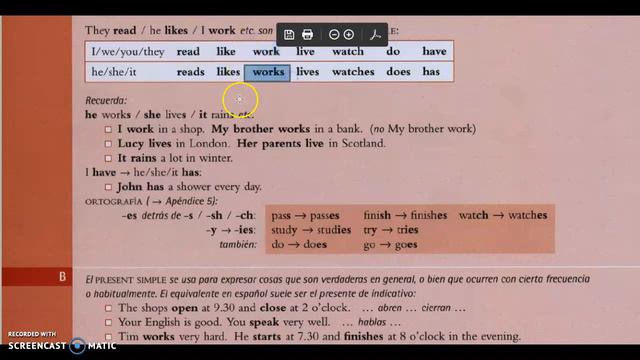640x360 pixels.
Task: Click 'study → studies' in the spelling box
Action: (311, 230)
